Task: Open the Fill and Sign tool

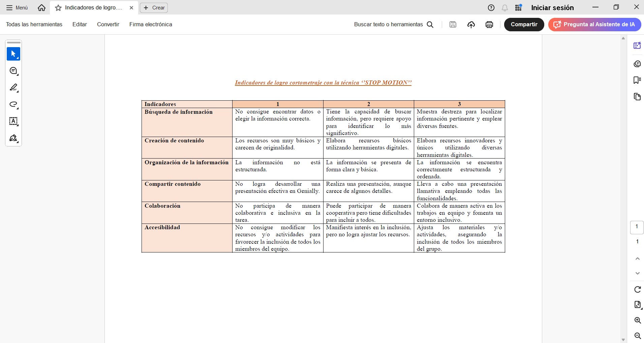Action: [x=13, y=138]
